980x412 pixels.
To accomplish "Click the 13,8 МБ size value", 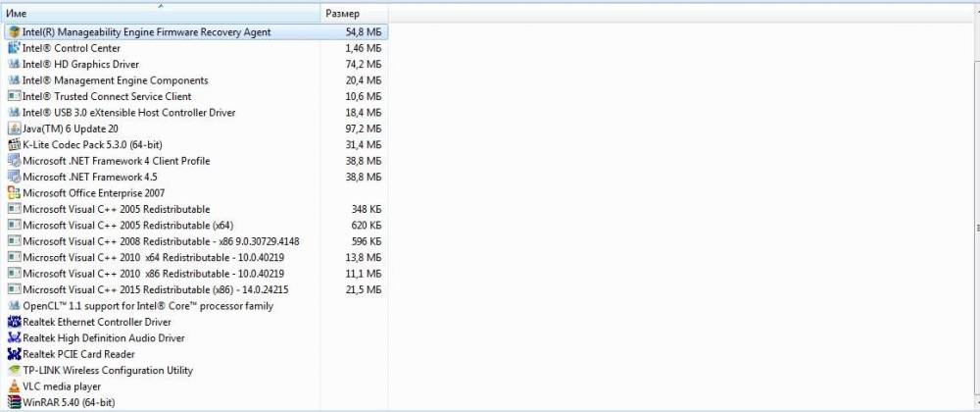I will pos(364,258).
